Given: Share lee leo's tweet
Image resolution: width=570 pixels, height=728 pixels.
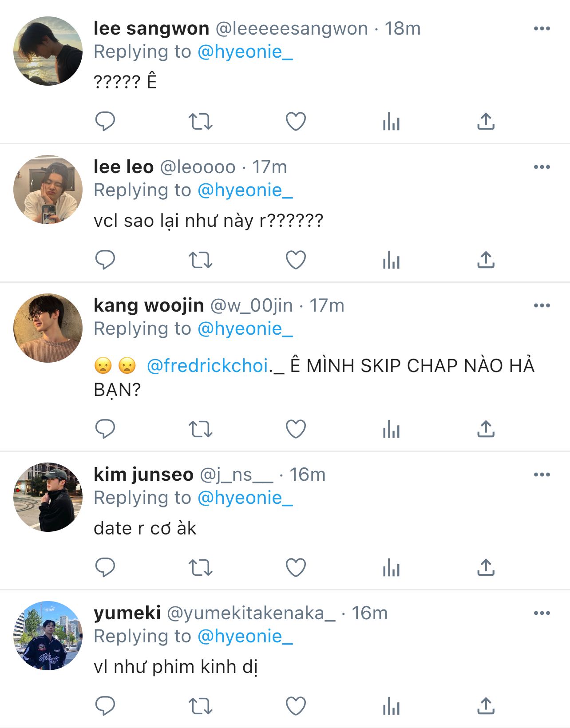Looking at the screenshot, I should click(x=486, y=260).
